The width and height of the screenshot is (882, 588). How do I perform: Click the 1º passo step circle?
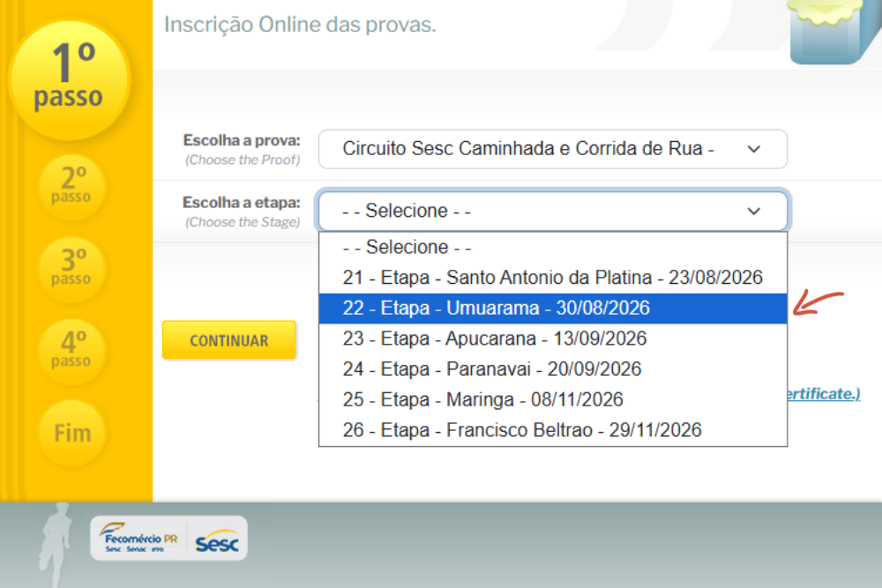tap(70, 79)
